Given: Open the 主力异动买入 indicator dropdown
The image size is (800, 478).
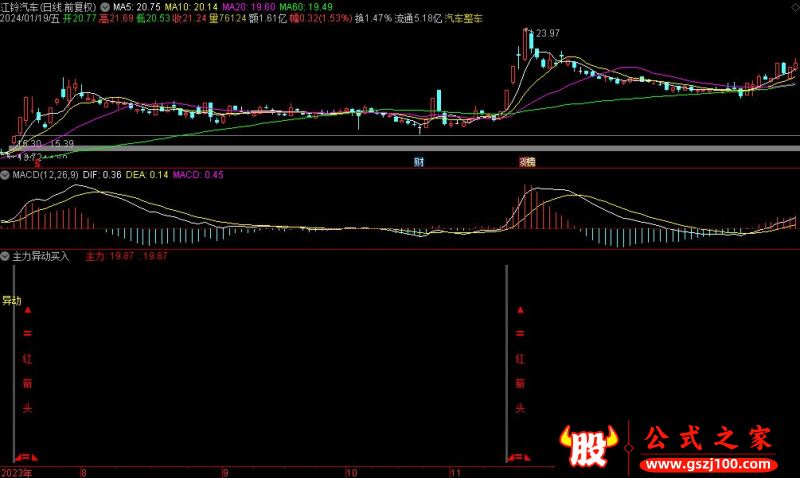Looking at the screenshot, I should 5,256.
